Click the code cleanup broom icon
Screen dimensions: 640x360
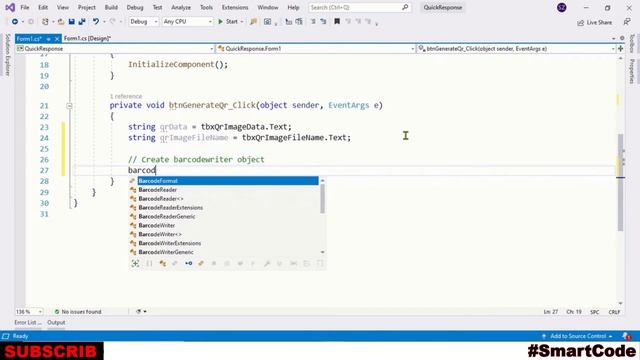coord(138,311)
